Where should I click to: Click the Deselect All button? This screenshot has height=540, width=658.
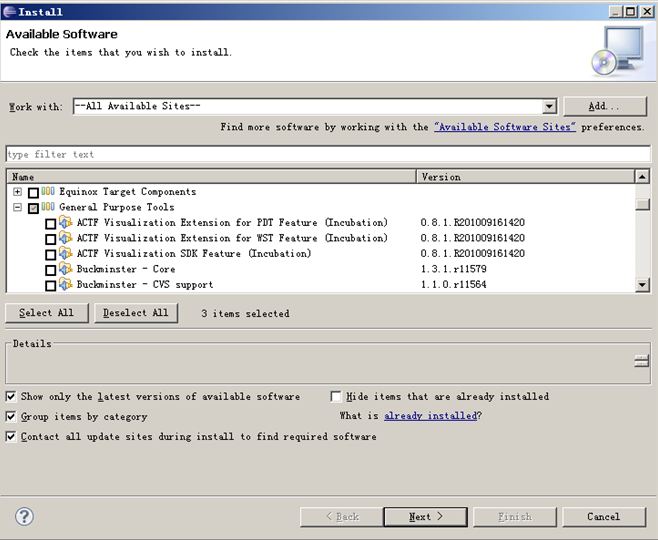(x=136, y=313)
